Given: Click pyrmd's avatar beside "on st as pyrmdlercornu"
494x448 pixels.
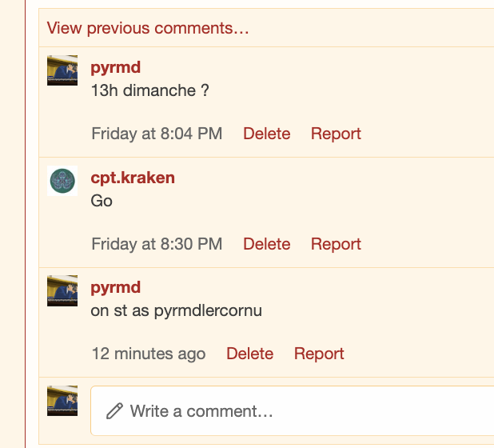Looking at the screenshot, I should click(62, 290).
